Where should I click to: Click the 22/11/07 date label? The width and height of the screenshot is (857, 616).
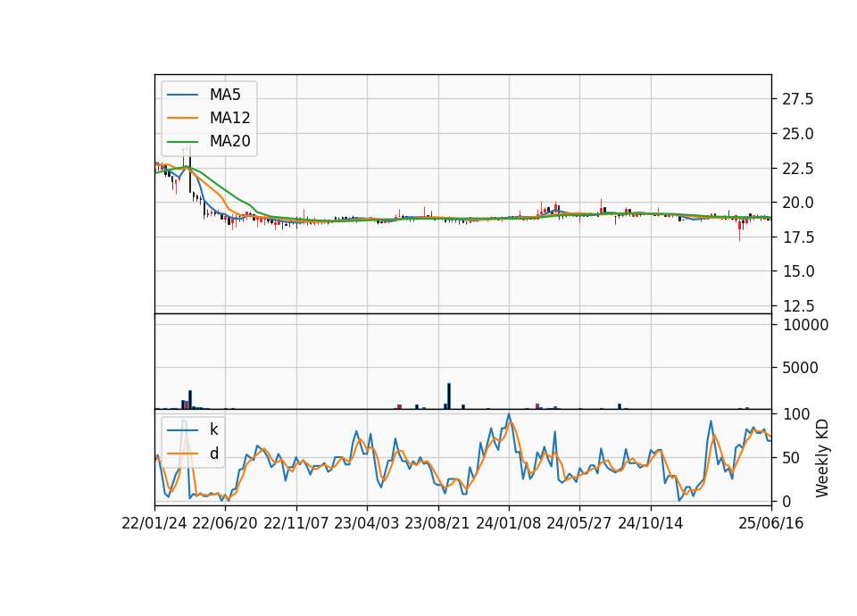[296, 523]
